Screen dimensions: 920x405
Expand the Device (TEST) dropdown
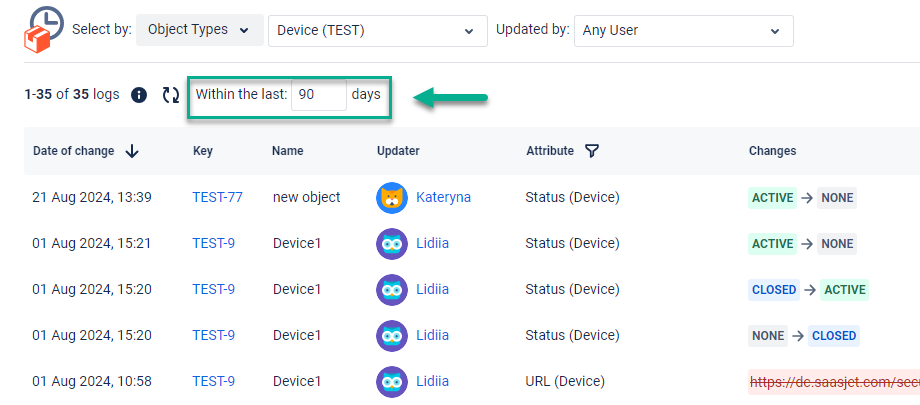coord(377,30)
